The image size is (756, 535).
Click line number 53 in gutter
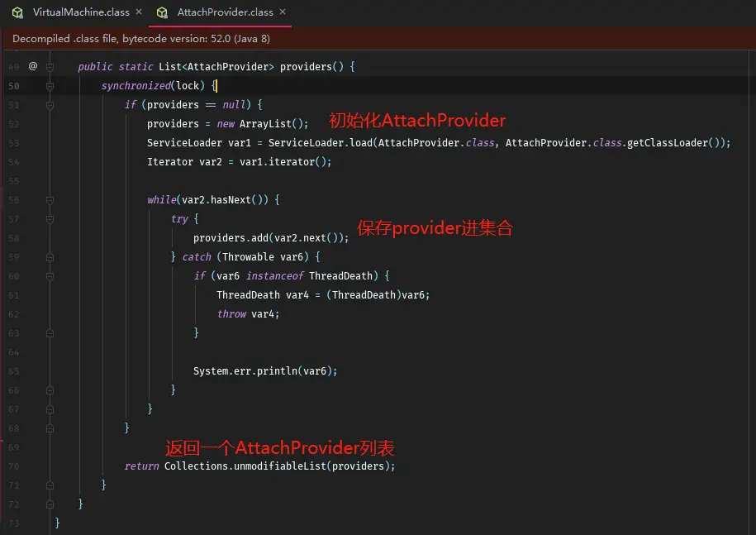[x=14, y=143]
